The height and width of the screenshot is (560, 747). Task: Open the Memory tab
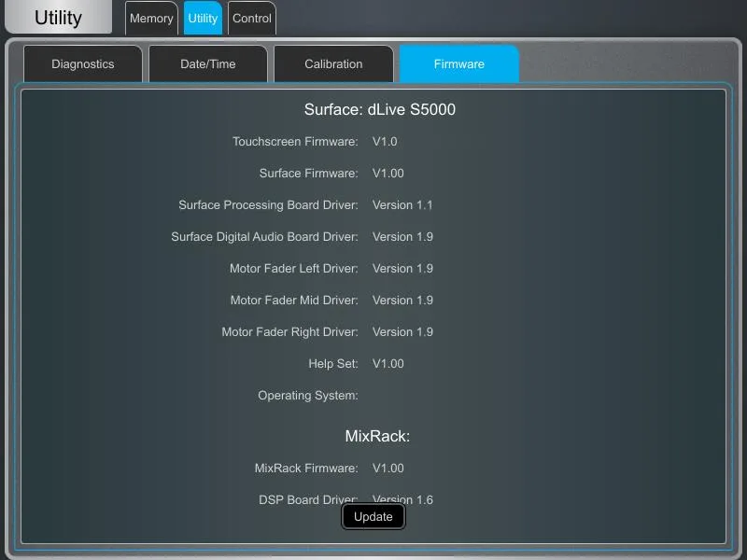tap(151, 18)
